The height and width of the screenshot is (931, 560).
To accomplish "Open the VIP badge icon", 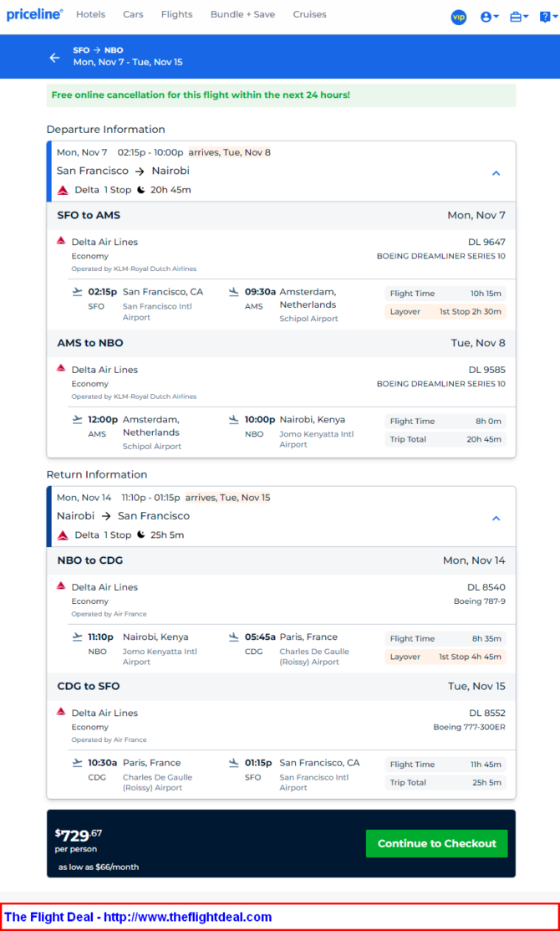I will (x=459, y=18).
